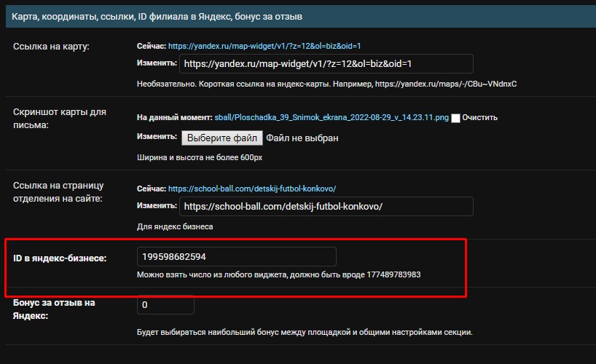Click the site page URL input field

(326, 207)
